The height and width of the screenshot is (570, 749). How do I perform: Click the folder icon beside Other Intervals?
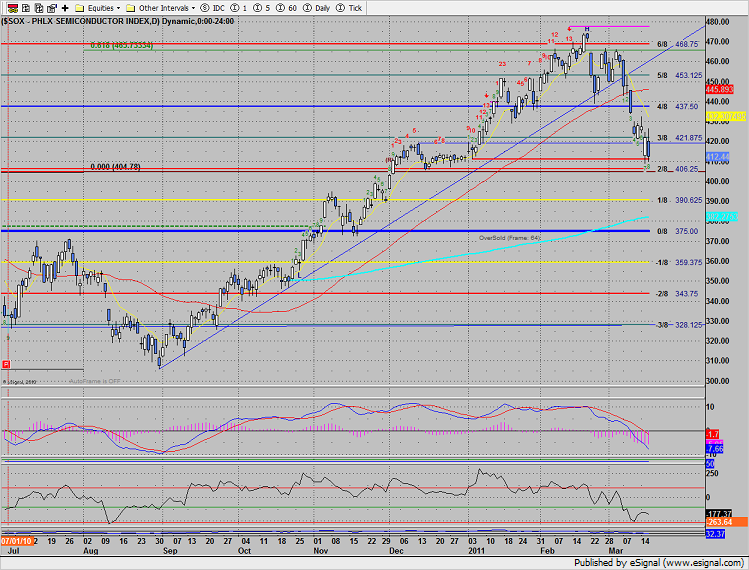coord(130,8)
